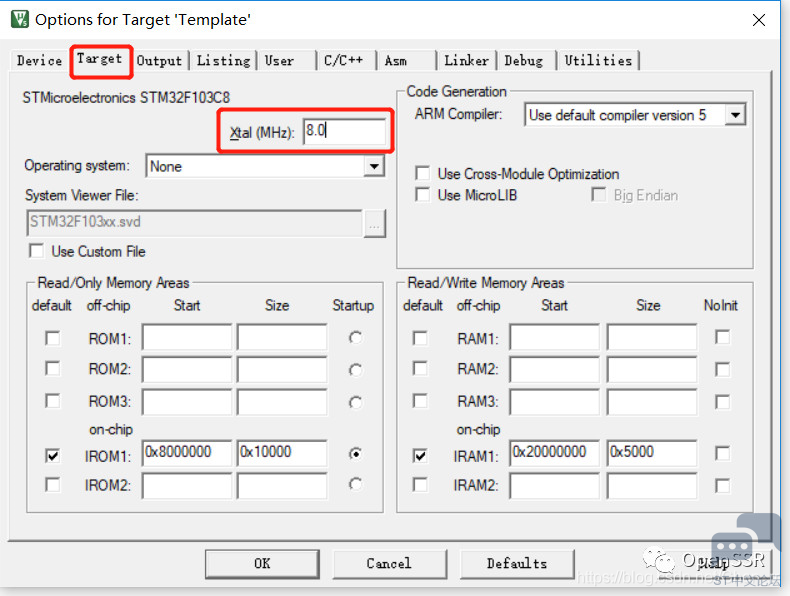Image resolution: width=790 pixels, height=596 pixels.
Task: Toggle the Use MicroLIB checkbox
Action: click(422, 194)
